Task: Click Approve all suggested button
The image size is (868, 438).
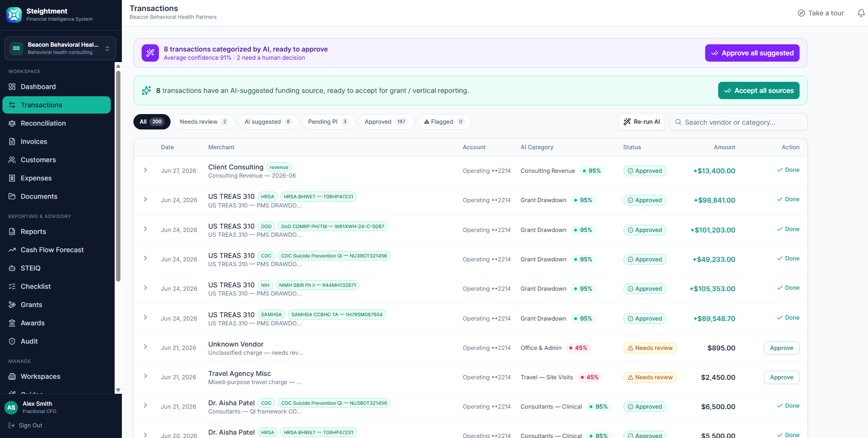Action: [x=752, y=53]
